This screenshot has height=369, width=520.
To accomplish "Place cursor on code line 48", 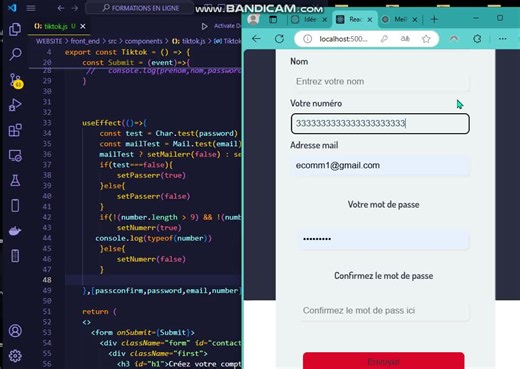I will (x=153, y=280).
